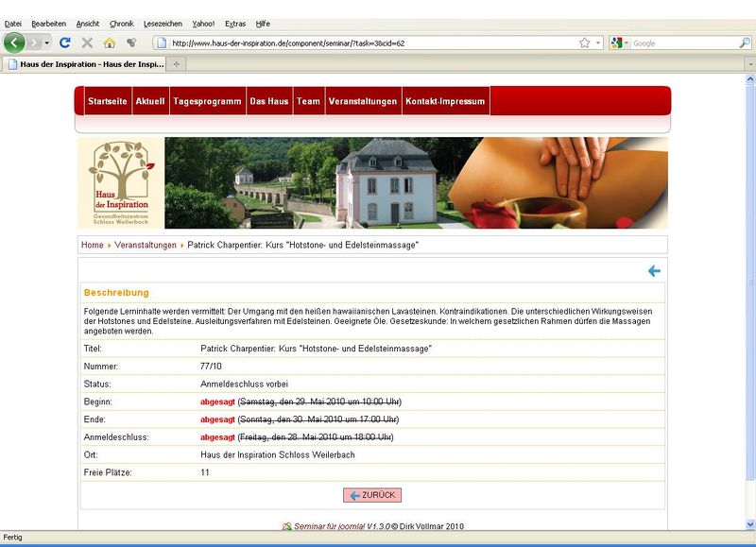The image size is (756, 547).
Task: Follow the Veranstaltungen breadcrumb link
Action: 146,245
